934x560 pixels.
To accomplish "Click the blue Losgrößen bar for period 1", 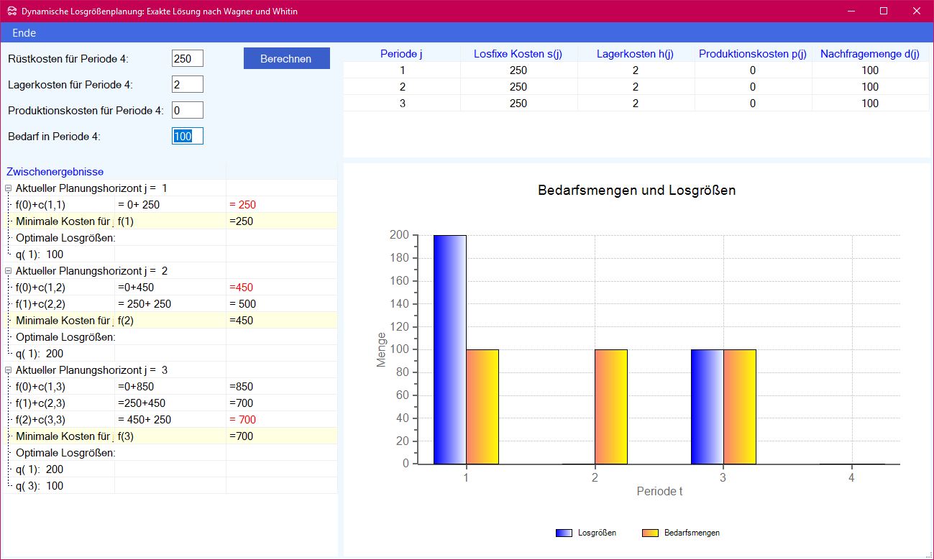I will [x=449, y=349].
